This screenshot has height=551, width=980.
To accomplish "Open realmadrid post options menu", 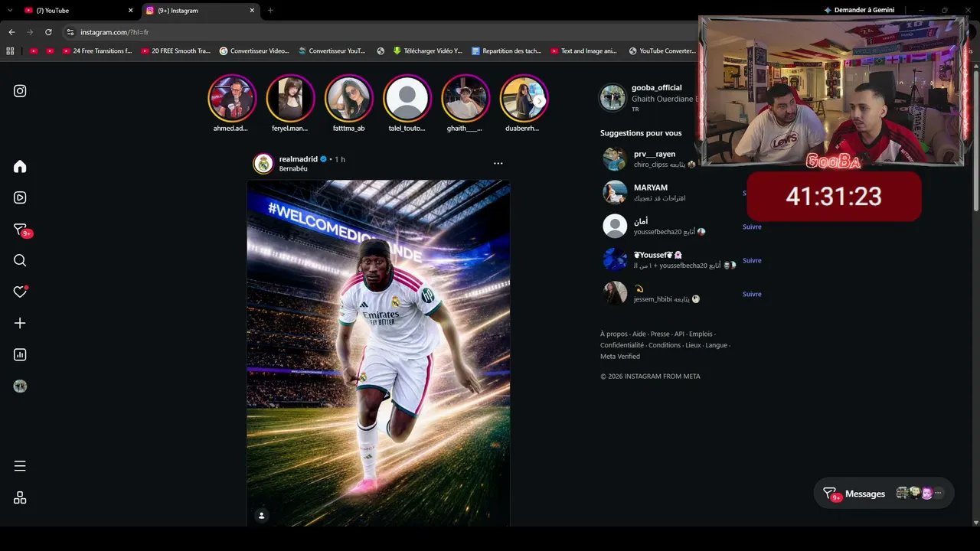I will coord(498,163).
